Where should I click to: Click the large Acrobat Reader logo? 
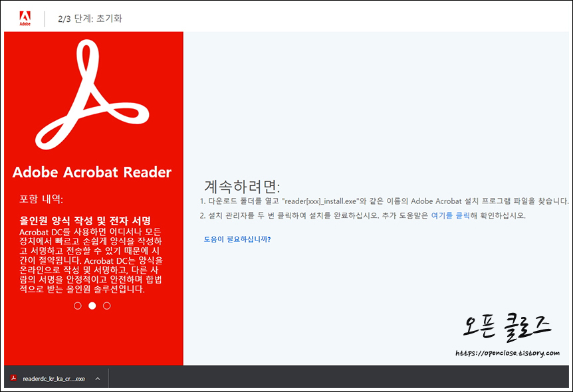click(x=92, y=94)
